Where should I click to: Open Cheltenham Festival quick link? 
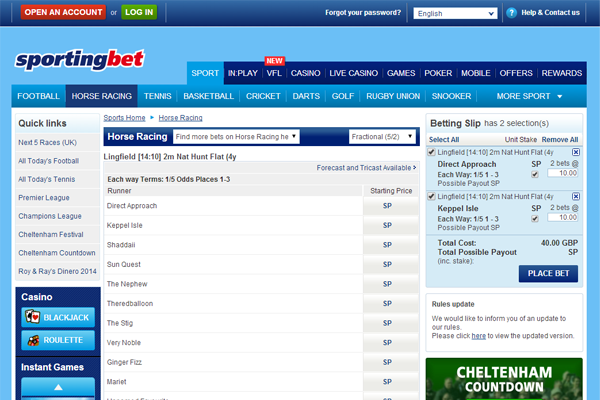click(51, 235)
